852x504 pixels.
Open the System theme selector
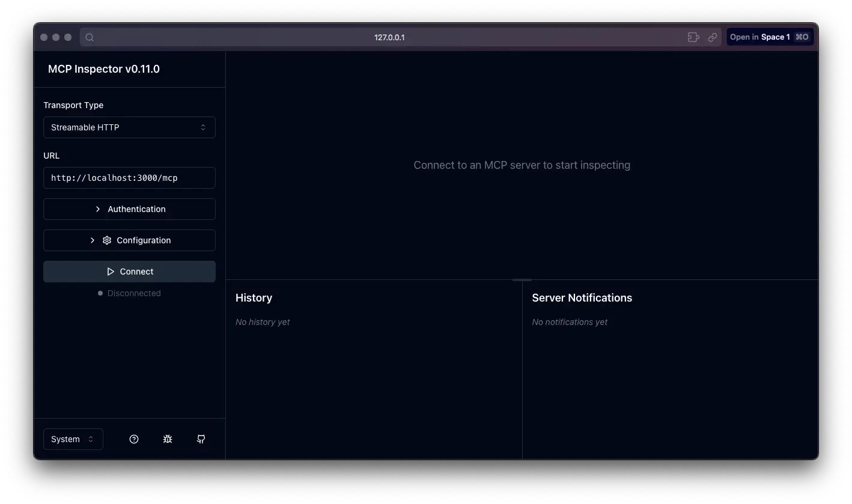[x=73, y=439]
